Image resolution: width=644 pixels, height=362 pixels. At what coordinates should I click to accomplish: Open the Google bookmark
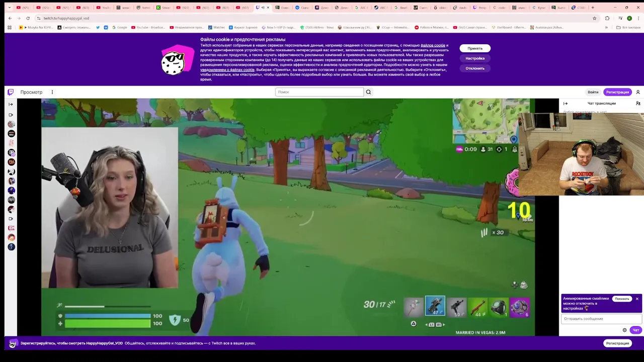click(x=119, y=27)
